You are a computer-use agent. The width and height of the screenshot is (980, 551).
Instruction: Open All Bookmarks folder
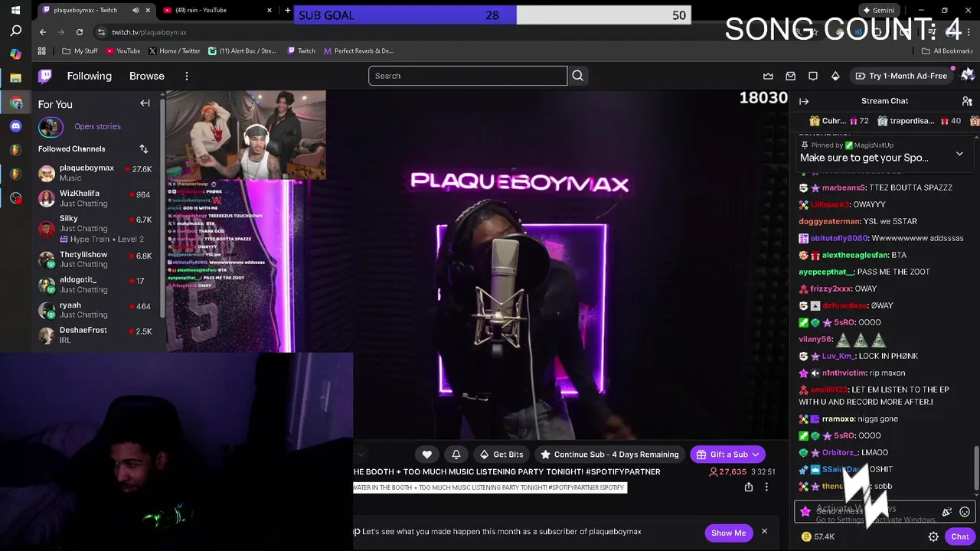pyautogui.click(x=948, y=51)
